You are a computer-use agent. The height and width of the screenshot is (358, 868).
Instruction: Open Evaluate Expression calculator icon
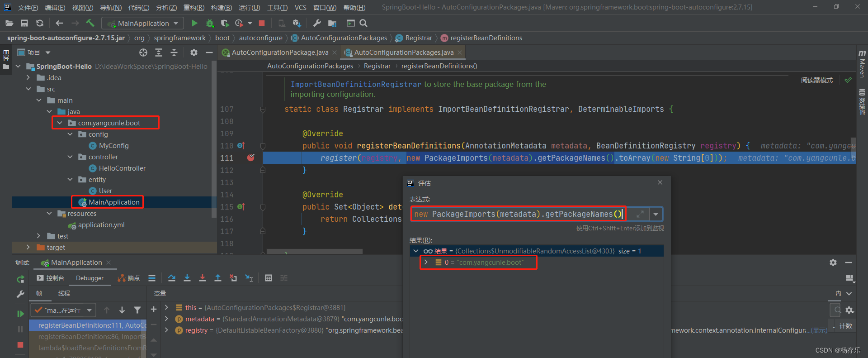(x=269, y=278)
